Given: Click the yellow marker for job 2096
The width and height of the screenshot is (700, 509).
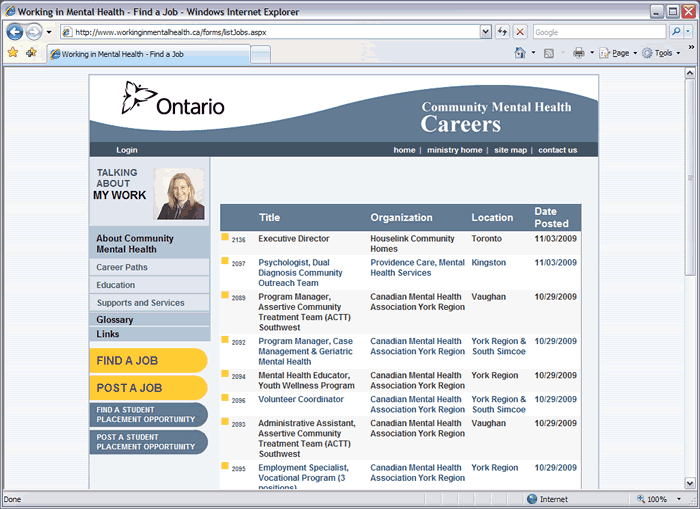Looking at the screenshot, I should [x=225, y=398].
